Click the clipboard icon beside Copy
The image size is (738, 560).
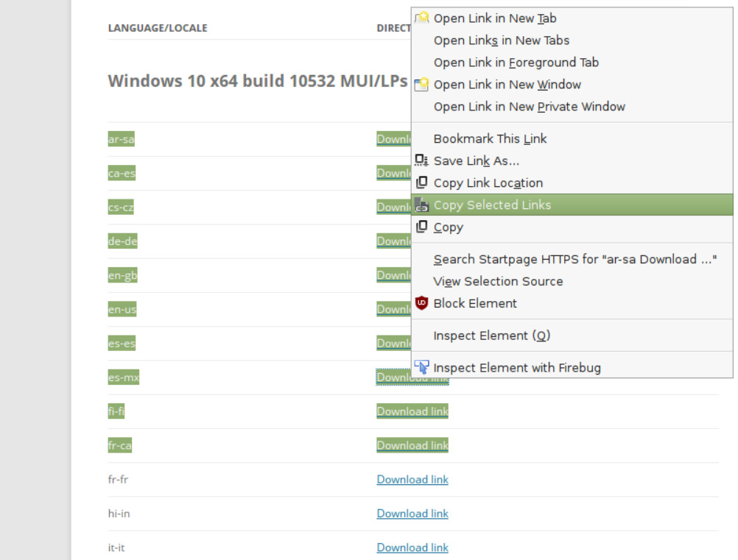coord(422,227)
